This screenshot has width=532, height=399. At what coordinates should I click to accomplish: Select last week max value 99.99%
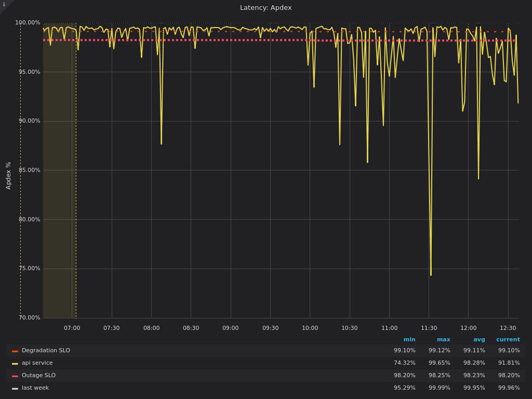(440, 388)
